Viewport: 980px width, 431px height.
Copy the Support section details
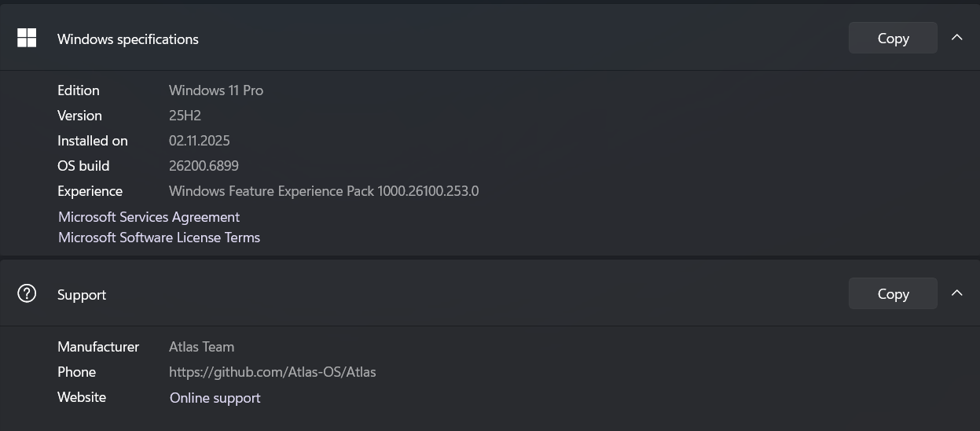coord(893,294)
